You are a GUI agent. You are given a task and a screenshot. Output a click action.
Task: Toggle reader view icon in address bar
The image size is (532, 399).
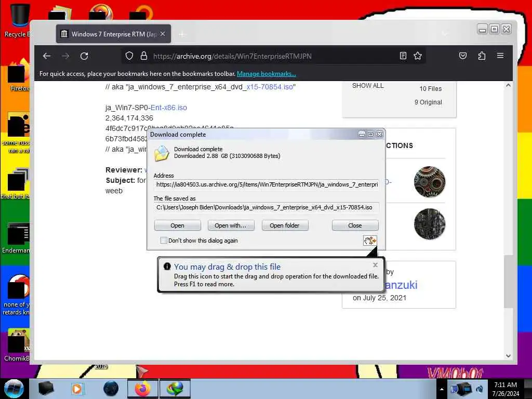(x=403, y=56)
